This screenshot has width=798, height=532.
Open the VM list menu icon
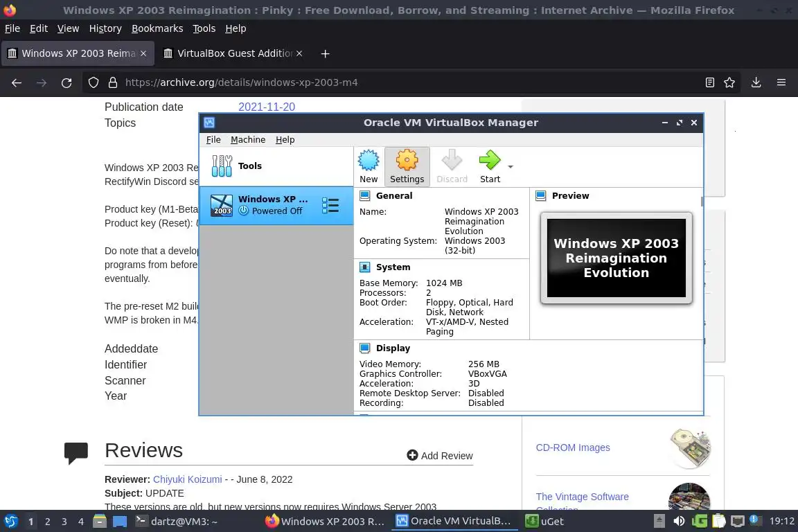[x=330, y=205]
